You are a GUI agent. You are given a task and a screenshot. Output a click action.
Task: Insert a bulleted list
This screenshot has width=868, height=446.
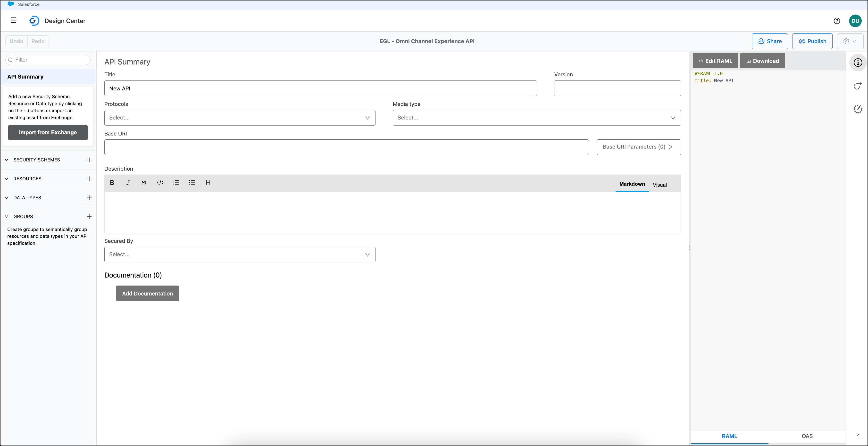click(x=192, y=183)
